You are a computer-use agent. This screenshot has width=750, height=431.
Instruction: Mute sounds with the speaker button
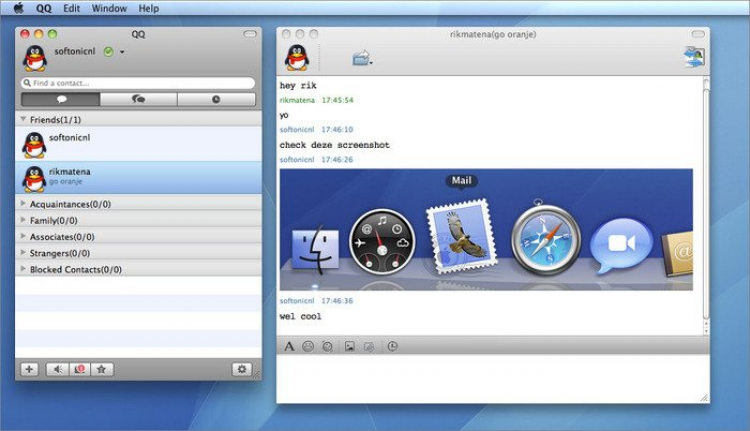57,369
